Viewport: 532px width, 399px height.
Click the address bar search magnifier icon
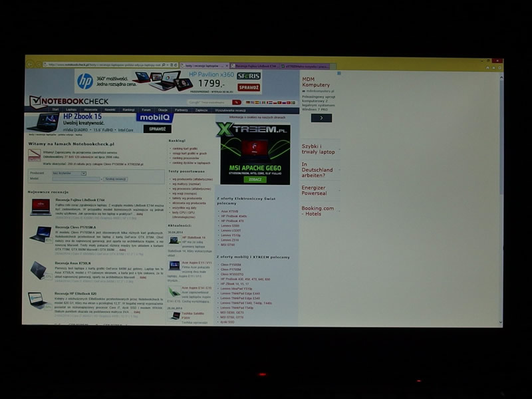[164, 65]
